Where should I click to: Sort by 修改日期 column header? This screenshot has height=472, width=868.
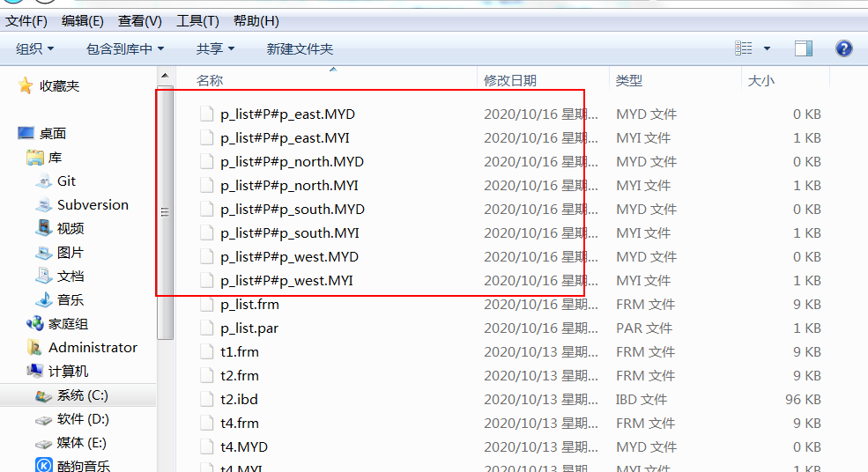pyautogui.click(x=509, y=80)
